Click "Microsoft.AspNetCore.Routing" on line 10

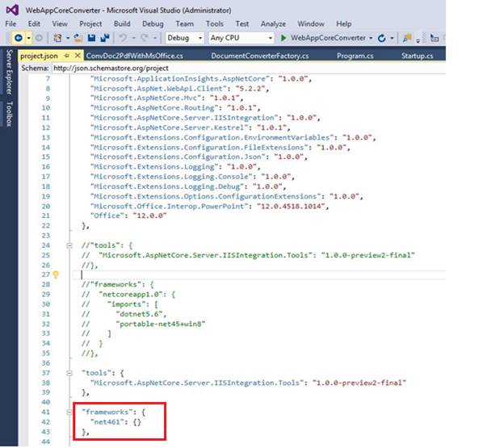[154, 108]
